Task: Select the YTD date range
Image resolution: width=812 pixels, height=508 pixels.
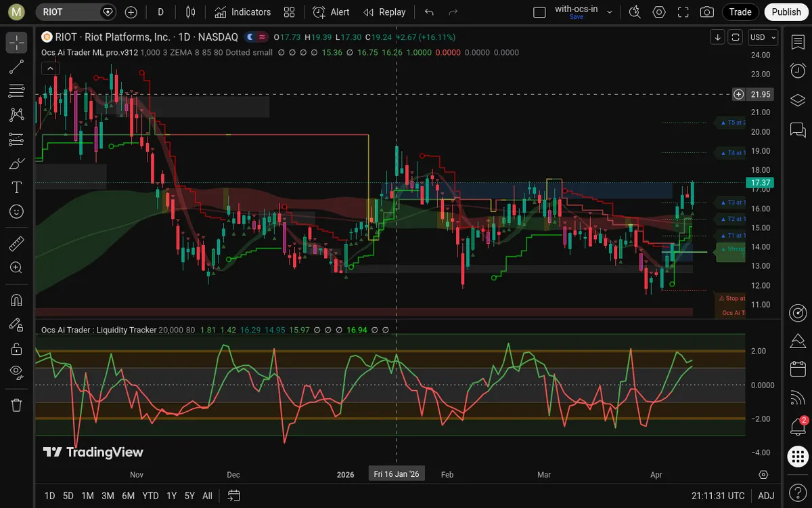Action: click(150, 495)
